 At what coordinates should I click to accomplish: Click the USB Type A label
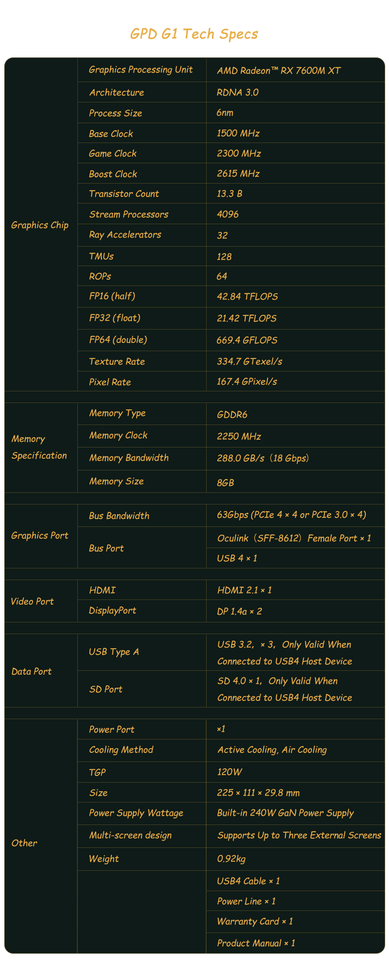tap(114, 652)
